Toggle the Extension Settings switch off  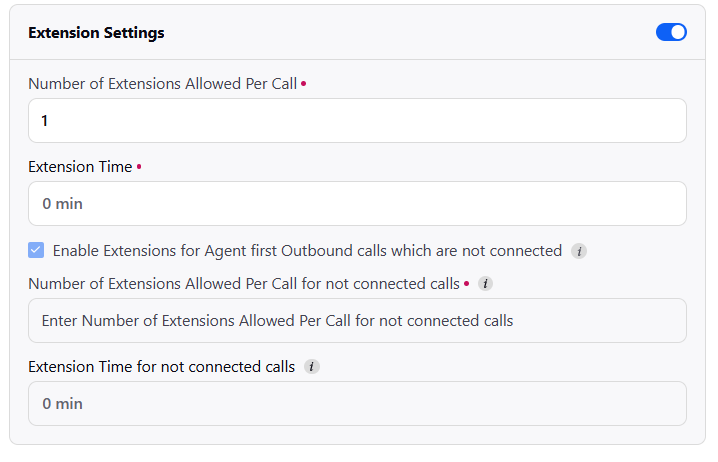pos(671,33)
